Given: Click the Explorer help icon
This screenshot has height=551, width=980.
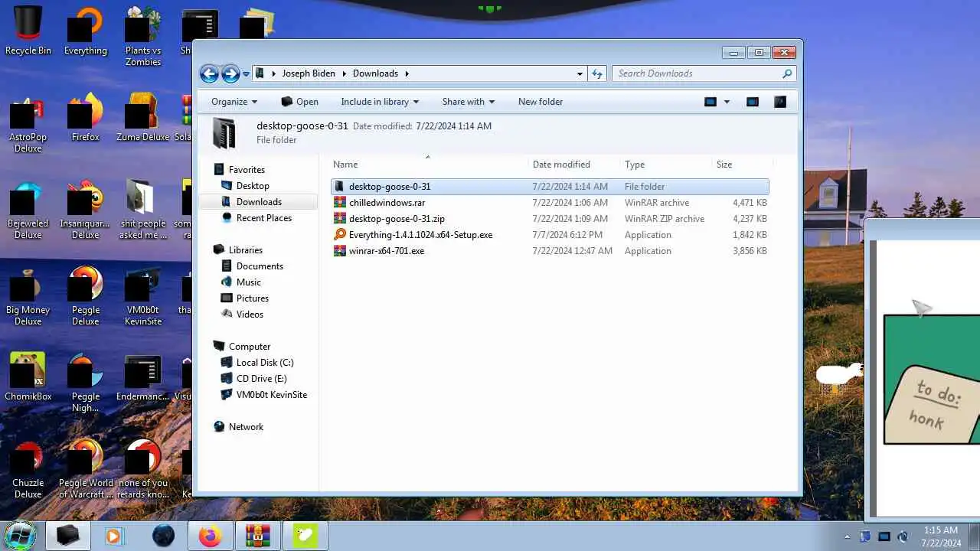Looking at the screenshot, I should 780,102.
